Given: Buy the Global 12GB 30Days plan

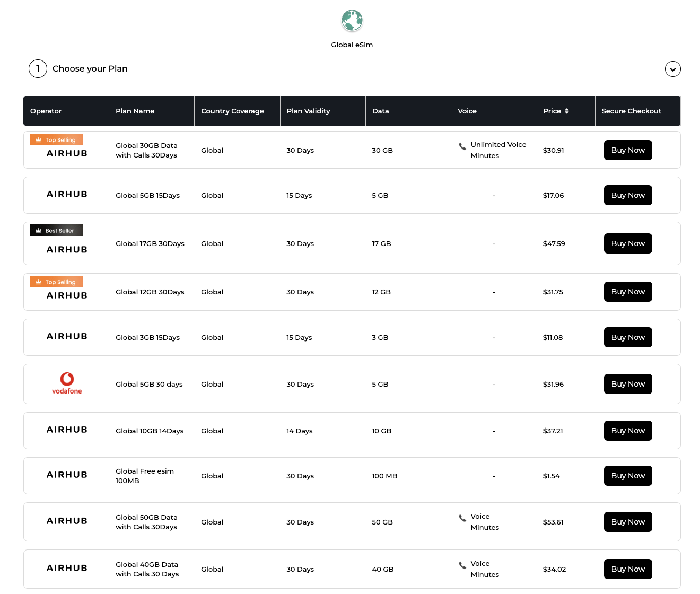Looking at the screenshot, I should click(x=628, y=292).
